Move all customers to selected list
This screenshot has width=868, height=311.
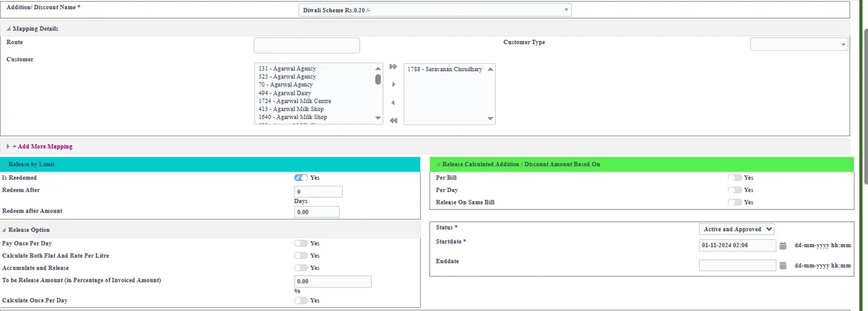click(x=393, y=67)
